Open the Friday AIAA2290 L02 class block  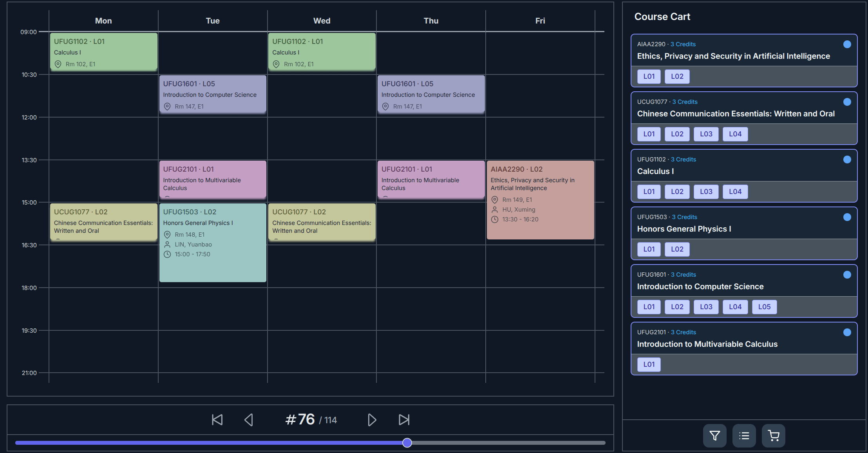pos(540,200)
